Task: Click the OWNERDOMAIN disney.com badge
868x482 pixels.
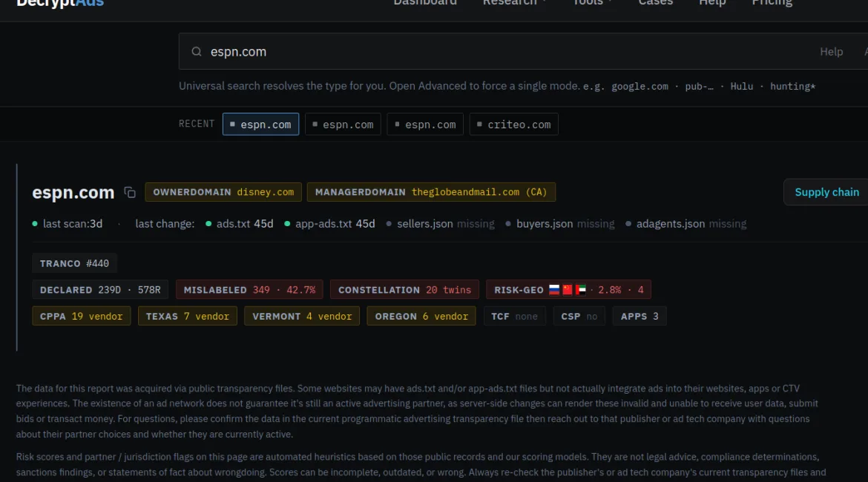Action: coord(223,192)
